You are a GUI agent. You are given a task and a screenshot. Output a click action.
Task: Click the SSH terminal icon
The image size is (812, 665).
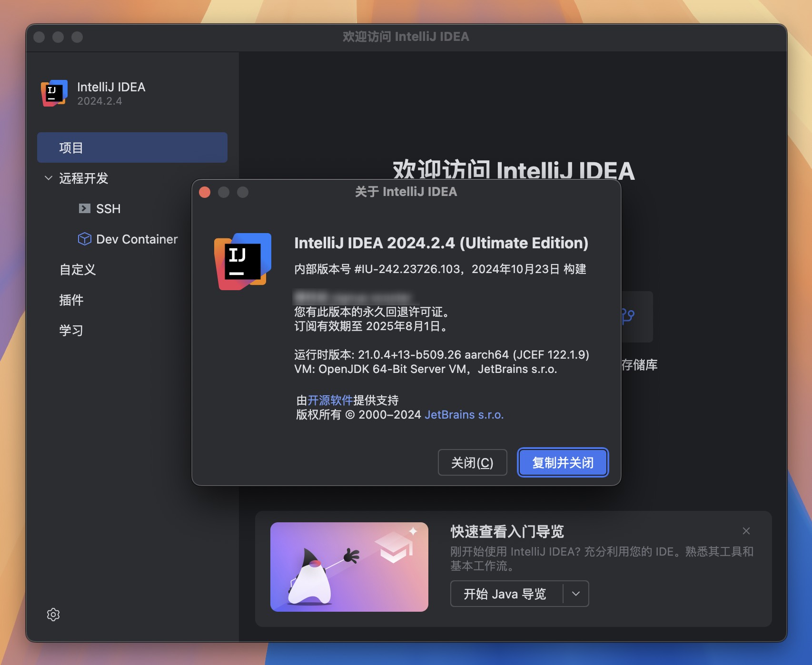(85, 208)
